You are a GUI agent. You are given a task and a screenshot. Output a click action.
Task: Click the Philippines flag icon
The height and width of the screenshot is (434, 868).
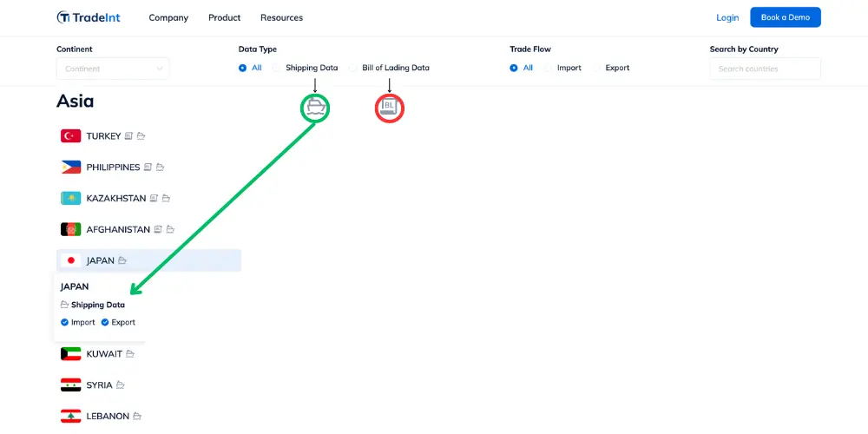71,168
